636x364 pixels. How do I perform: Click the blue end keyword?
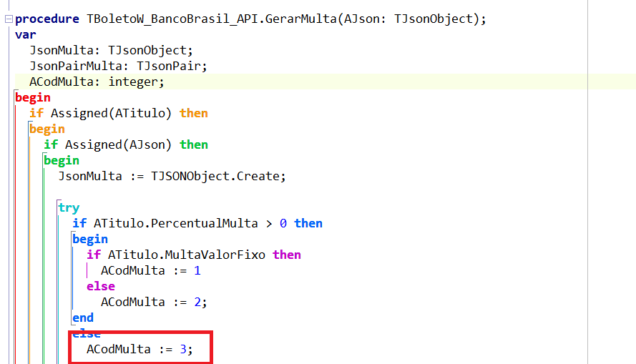click(x=83, y=318)
